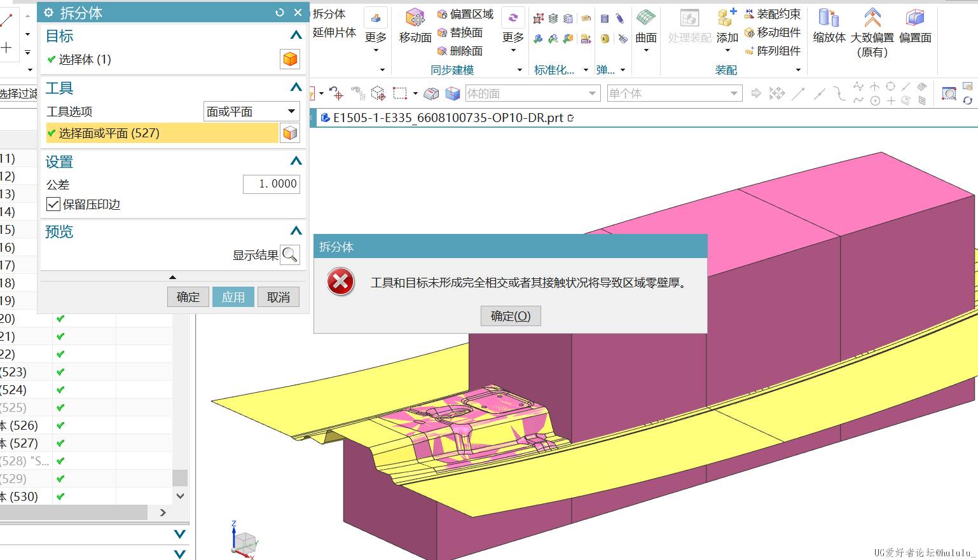Click the Offset Face (偏置面) icon

pos(915,18)
